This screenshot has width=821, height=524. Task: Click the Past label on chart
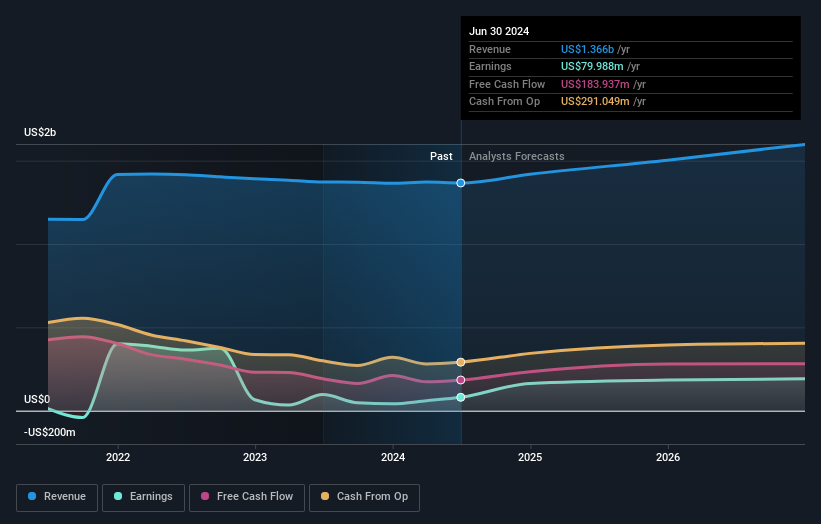441,157
